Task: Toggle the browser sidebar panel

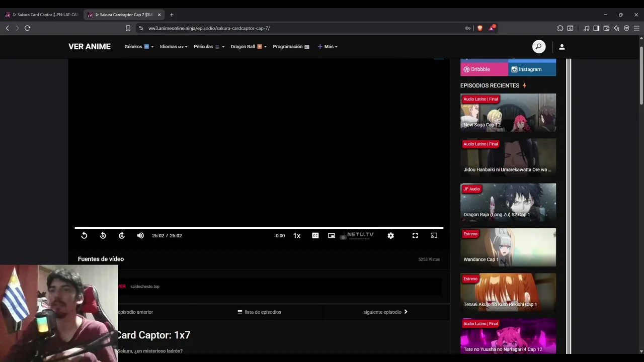Action: coord(596,28)
